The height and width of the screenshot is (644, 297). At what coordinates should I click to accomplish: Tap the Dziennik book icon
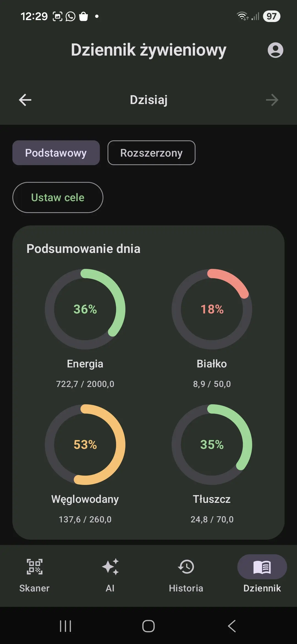(x=262, y=567)
